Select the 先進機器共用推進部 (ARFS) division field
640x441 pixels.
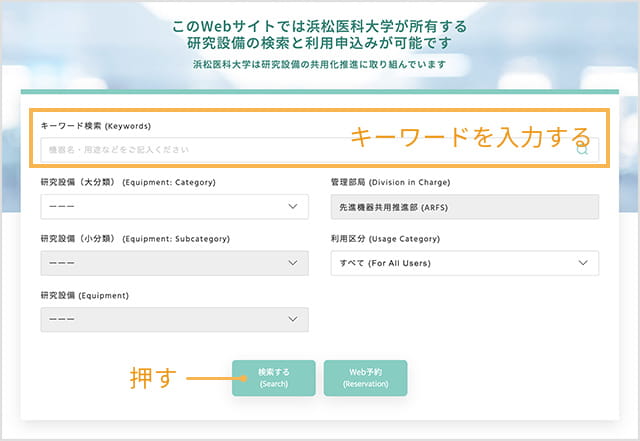coord(464,206)
